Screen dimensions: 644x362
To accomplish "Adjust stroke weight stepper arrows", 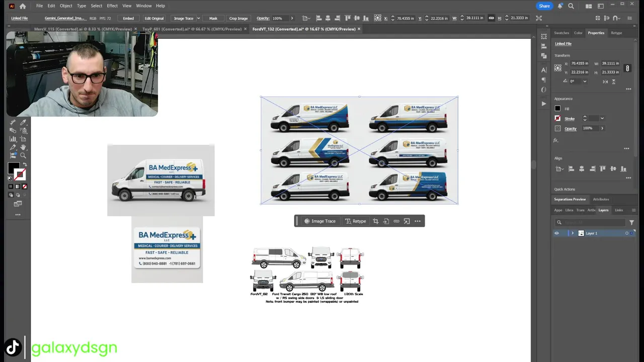I will click(585, 119).
